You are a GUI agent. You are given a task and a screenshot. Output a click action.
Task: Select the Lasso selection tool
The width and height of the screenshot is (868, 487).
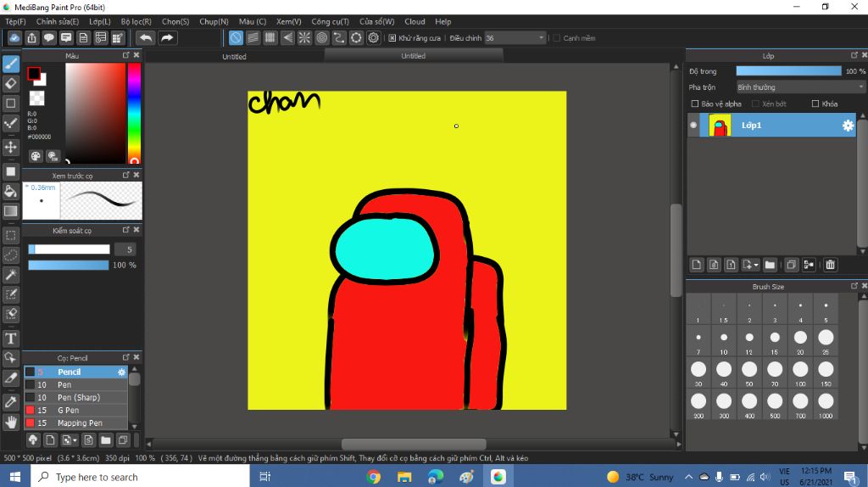pos(10,255)
